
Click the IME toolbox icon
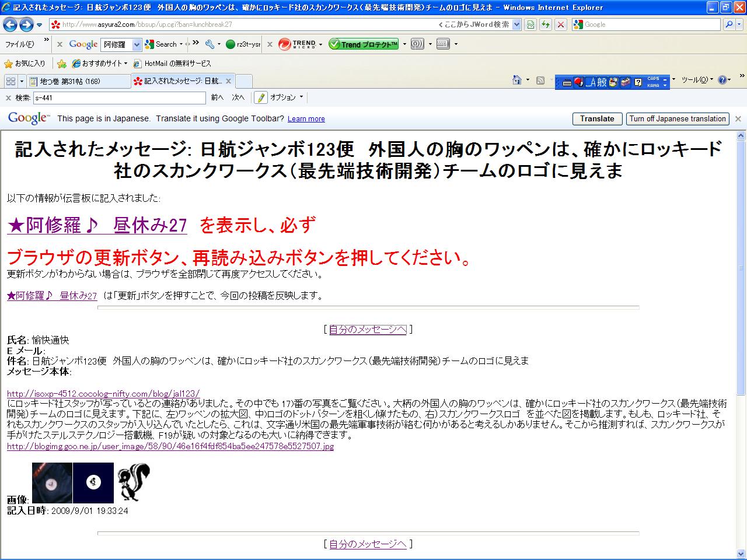[x=625, y=83]
